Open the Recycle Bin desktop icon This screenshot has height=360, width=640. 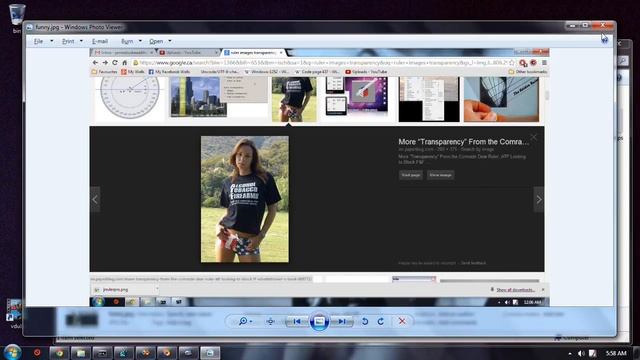pos(17,18)
